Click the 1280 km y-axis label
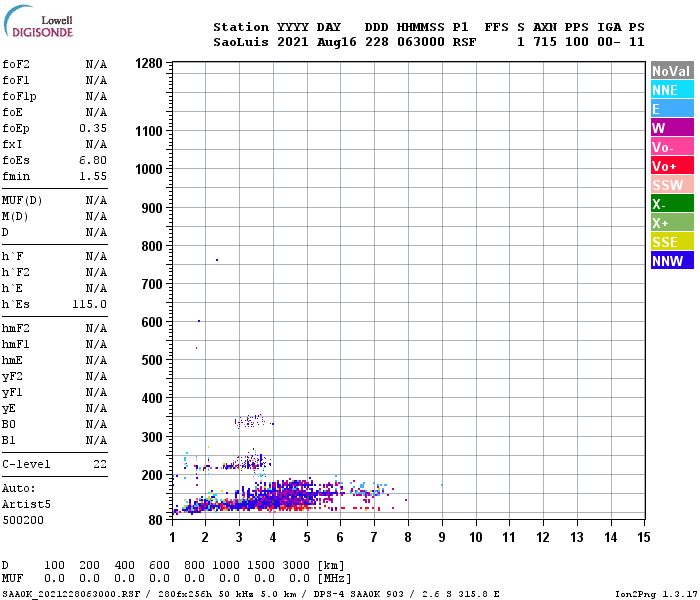 (x=149, y=63)
